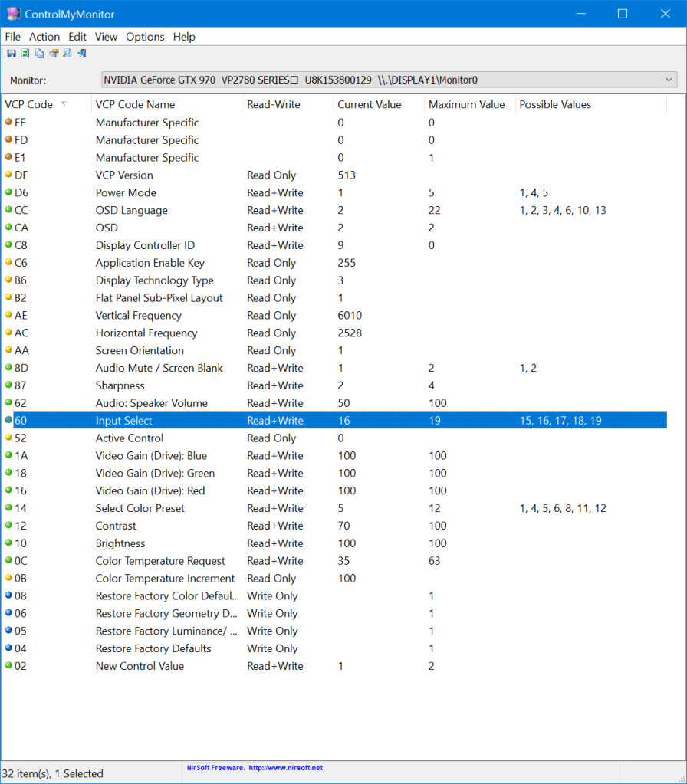Expand the Monitor selection dropdown

[x=668, y=79]
